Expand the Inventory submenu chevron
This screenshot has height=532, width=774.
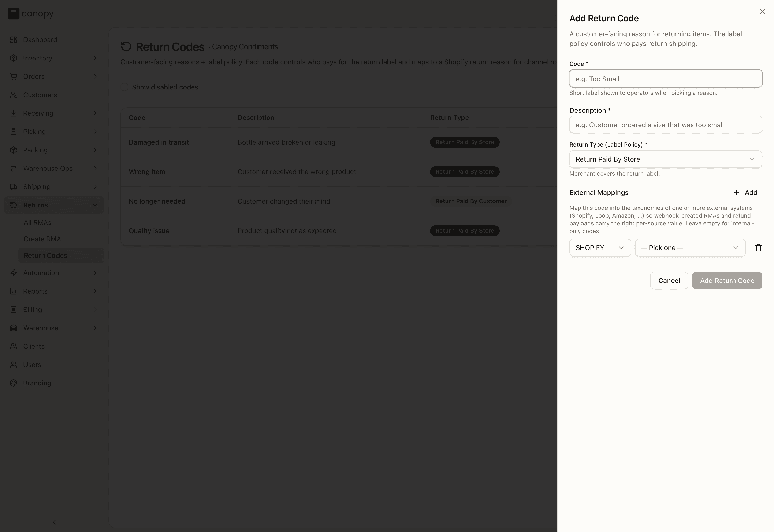[x=95, y=58]
